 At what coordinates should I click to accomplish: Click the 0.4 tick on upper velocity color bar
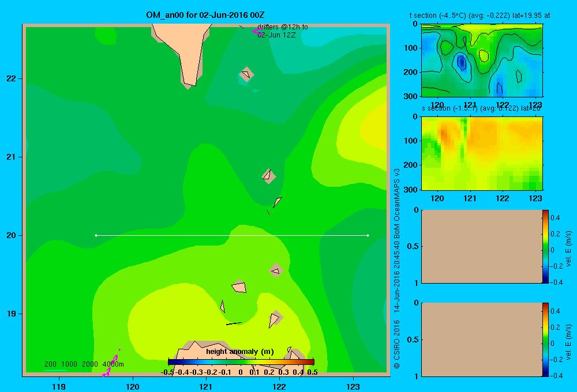click(x=555, y=218)
